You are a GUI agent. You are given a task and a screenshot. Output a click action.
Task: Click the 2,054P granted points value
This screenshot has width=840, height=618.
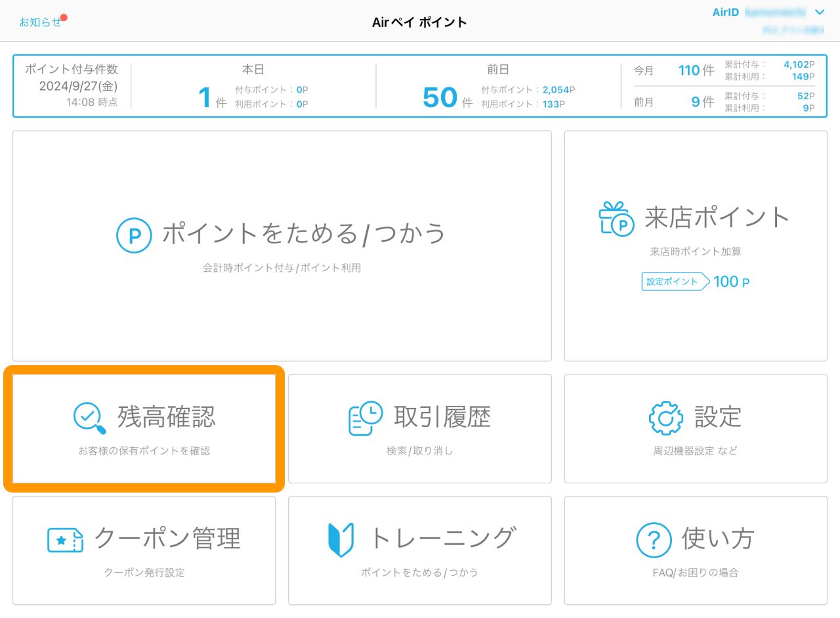click(558, 90)
